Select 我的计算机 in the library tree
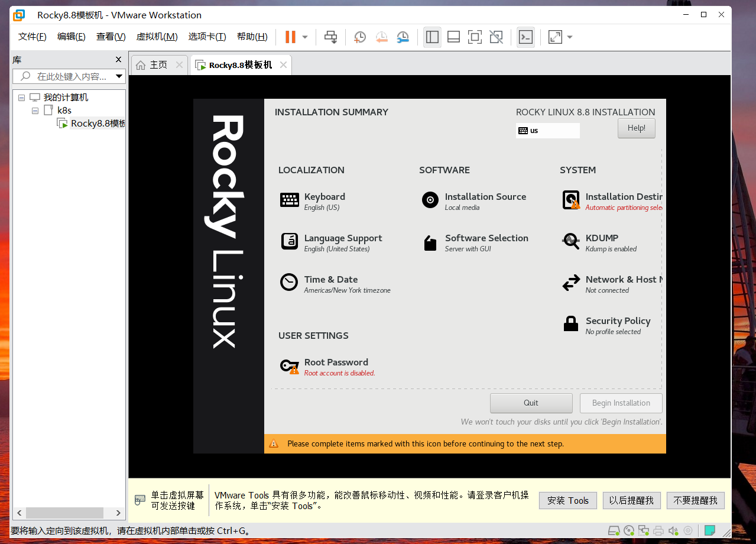 [66, 98]
